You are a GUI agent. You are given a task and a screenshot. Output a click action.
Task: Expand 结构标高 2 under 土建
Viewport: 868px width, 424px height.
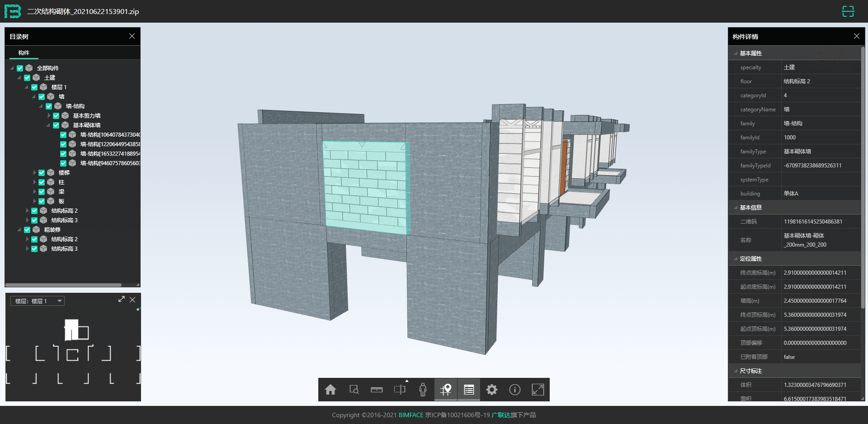coord(27,211)
